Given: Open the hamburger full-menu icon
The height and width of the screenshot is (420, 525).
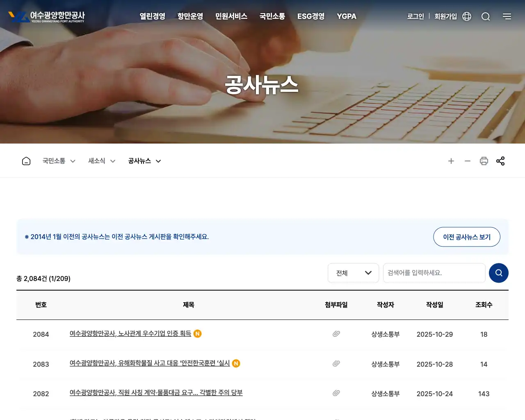Looking at the screenshot, I should coord(507,16).
